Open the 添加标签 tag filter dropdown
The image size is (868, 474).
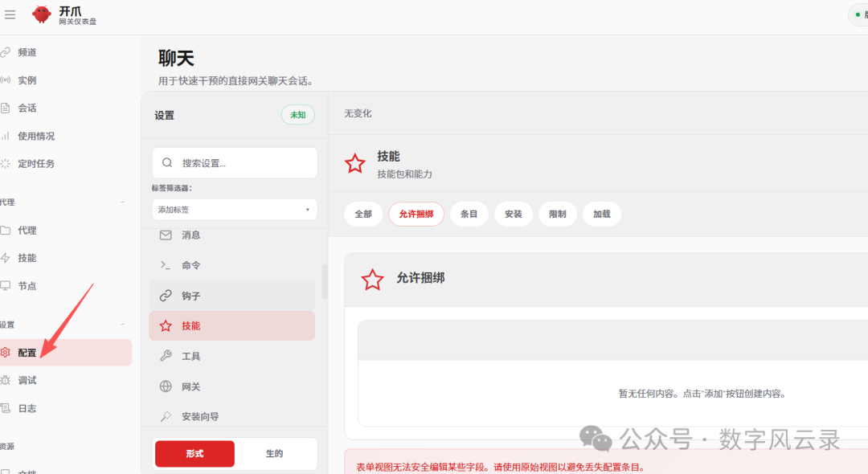click(x=234, y=209)
